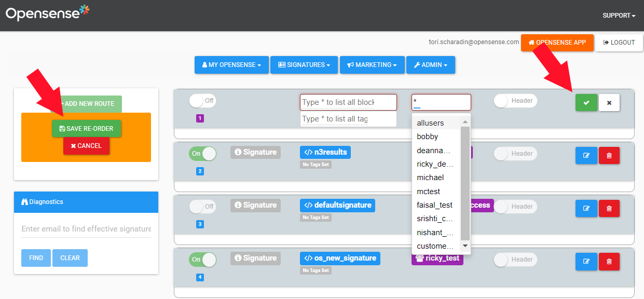Open the MARKETING menu
This screenshot has height=299, width=644.
pyautogui.click(x=372, y=65)
